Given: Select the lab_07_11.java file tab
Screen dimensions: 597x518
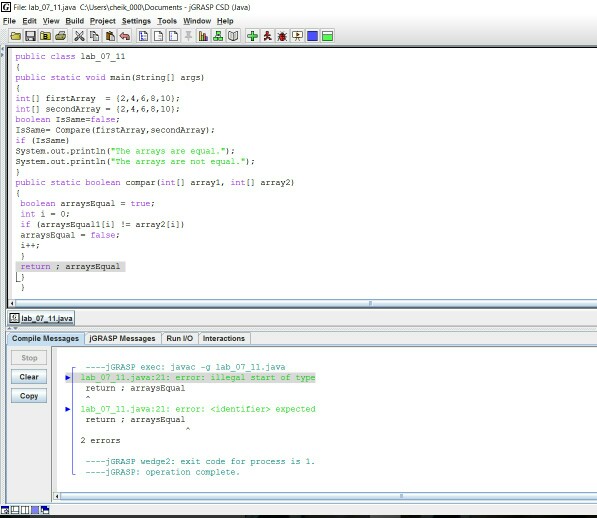Looking at the screenshot, I should tap(41, 318).
